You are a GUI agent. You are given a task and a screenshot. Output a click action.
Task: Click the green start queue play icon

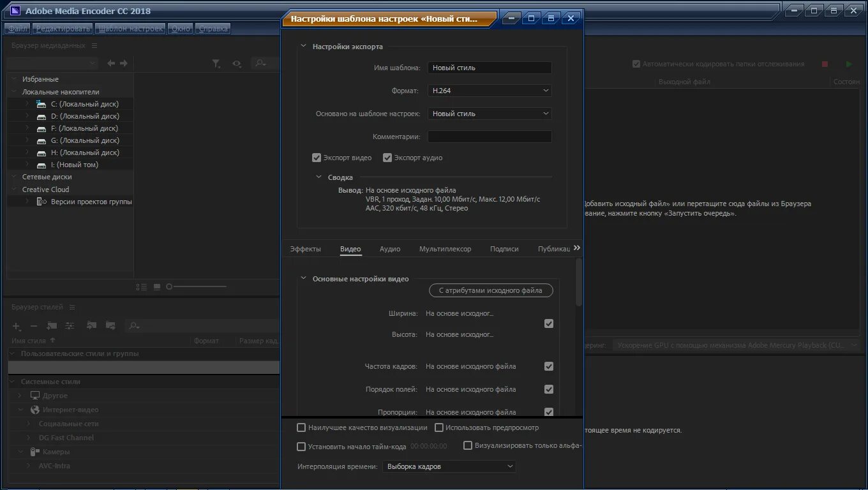[849, 64]
